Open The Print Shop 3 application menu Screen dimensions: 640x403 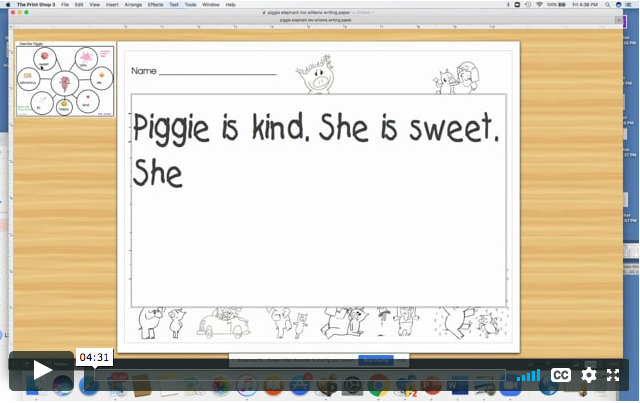[36, 4]
